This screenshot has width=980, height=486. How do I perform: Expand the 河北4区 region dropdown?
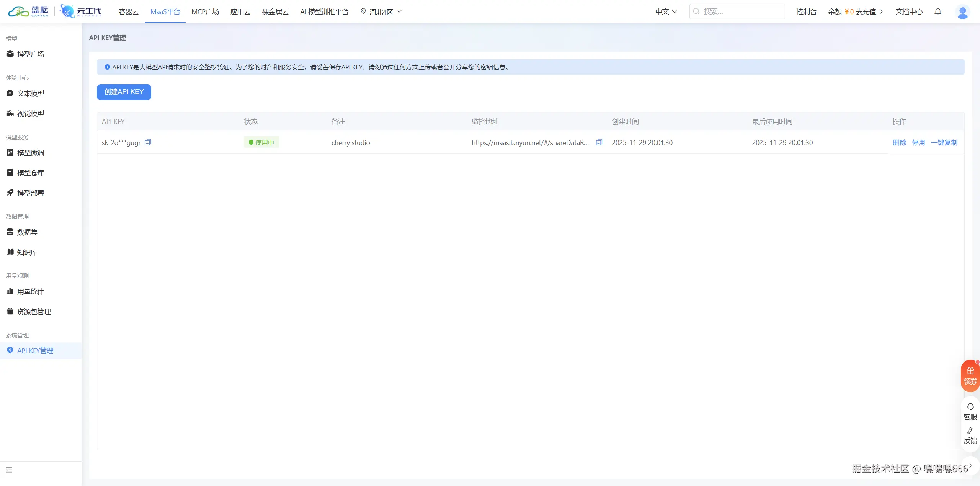click(381, 12)
